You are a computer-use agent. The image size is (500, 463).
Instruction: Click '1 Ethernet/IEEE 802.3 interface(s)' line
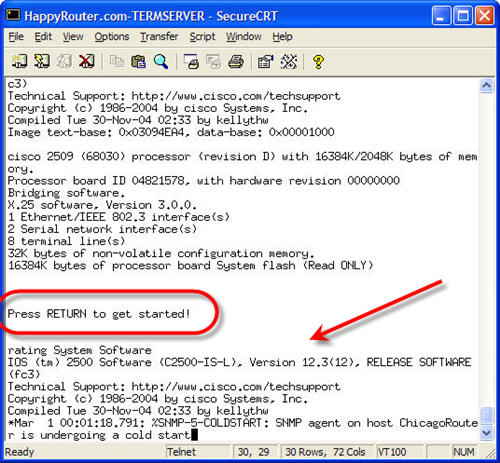(119, 217)
